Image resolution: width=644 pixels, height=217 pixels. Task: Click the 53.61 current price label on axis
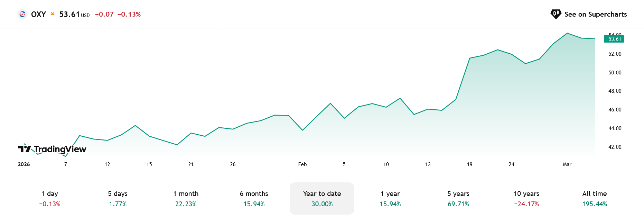[614, 39]
